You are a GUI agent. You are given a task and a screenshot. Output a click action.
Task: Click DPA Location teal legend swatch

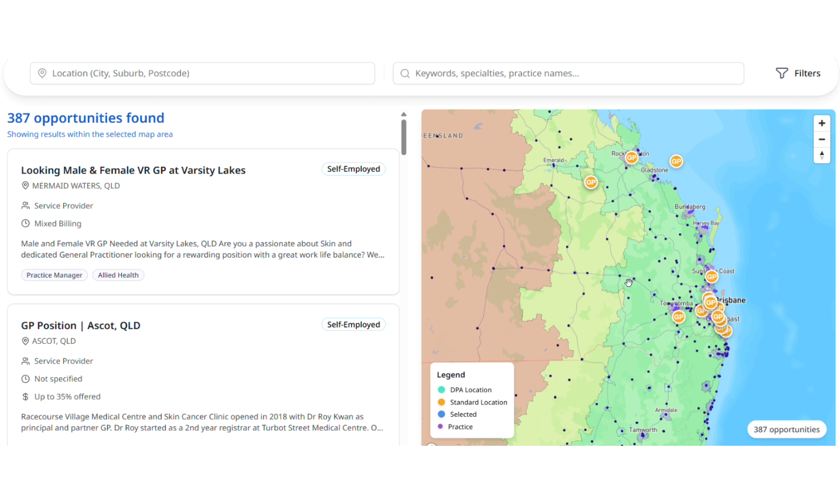tap(441, 390)
